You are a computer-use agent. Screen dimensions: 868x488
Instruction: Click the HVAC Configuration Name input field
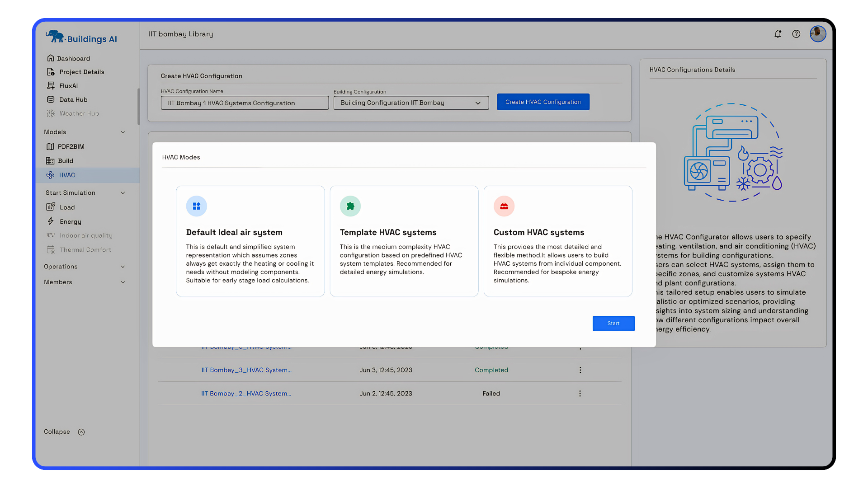point(245,103)
